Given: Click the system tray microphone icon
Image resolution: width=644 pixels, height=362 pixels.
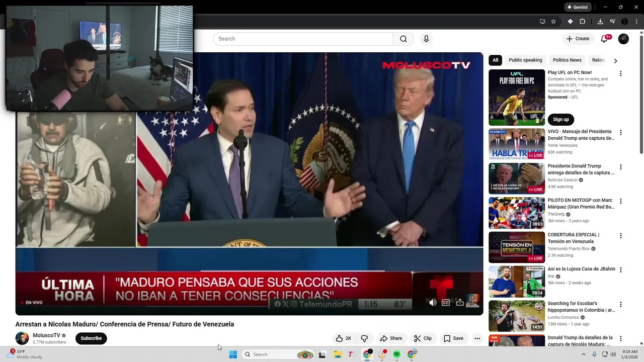Looking at the screenshot, I should click(x=594, y=354).
